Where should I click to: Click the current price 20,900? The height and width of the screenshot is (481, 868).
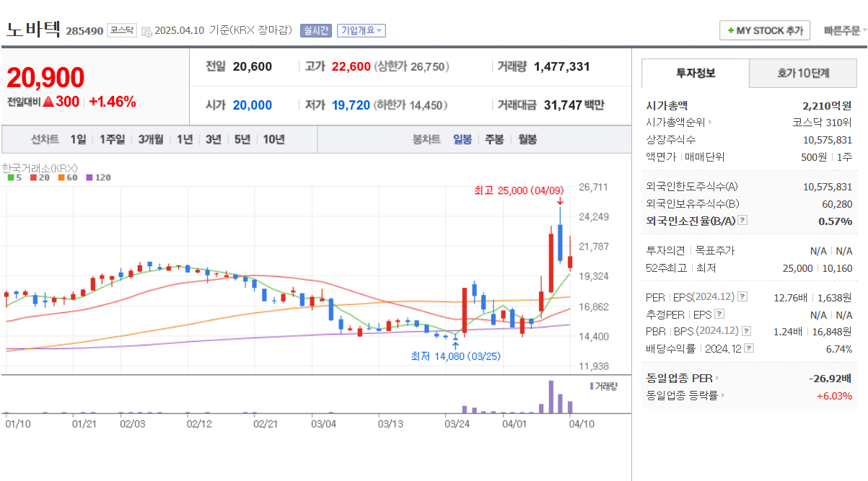coord(45,77)
